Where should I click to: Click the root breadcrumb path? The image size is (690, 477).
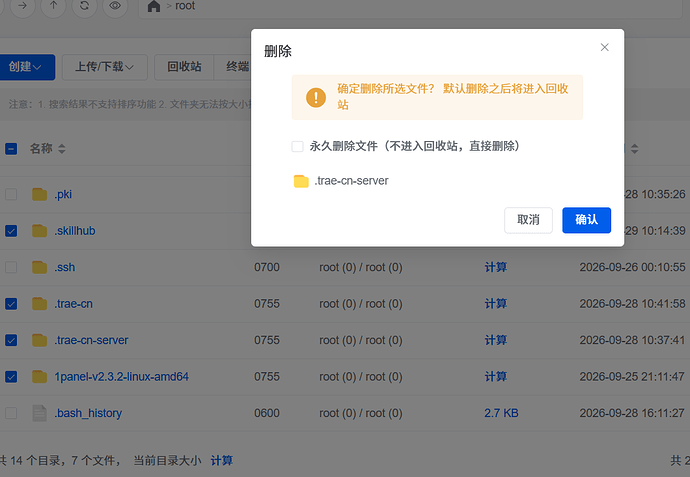coord(185,6)
